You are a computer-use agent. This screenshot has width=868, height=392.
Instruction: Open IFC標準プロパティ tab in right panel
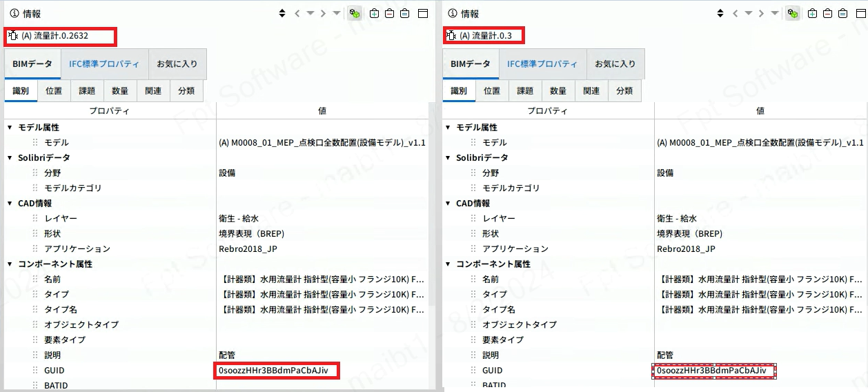(x=542, y=63)
